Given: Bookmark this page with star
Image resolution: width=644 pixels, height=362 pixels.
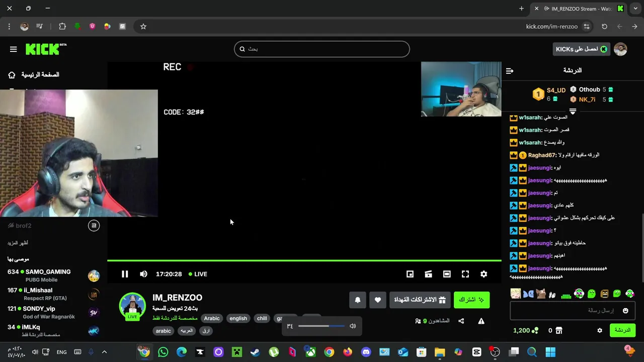Looking at the screenshot, I should pos(143,27).
